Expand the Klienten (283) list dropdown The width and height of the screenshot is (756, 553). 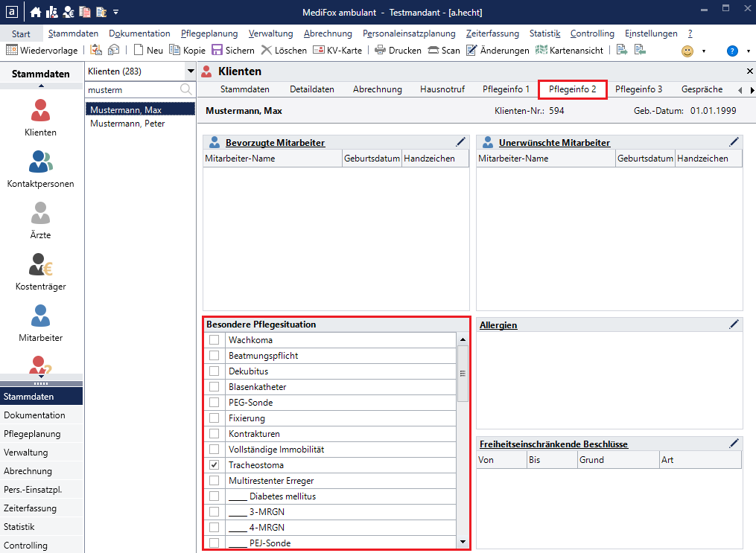pyautogui.click(x=189, y=71)
